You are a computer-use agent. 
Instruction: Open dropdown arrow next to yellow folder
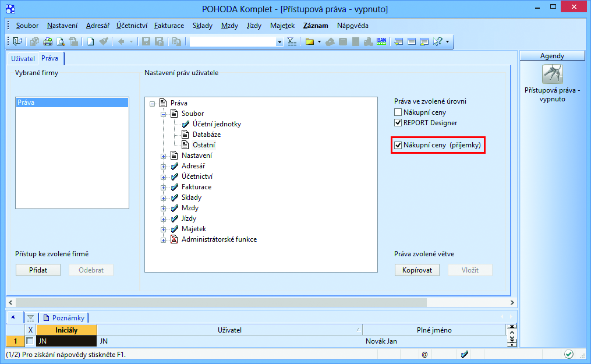pyautogui.click(x=319, y=41)
